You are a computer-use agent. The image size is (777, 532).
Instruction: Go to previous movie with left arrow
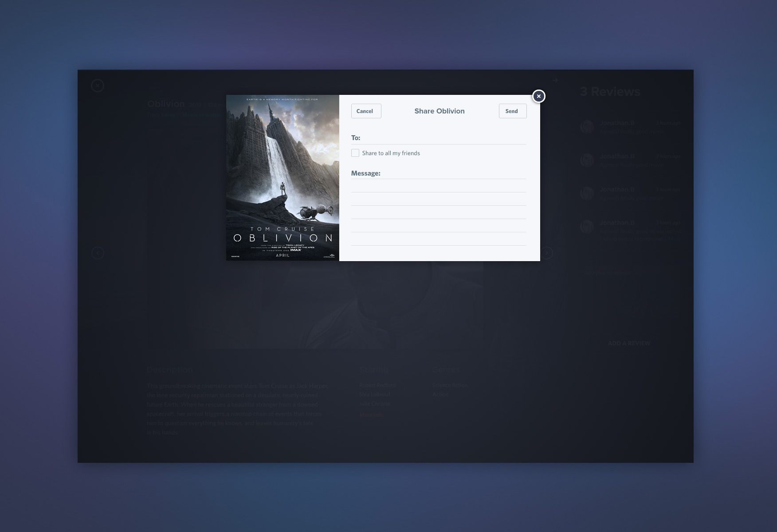[98, 253]
